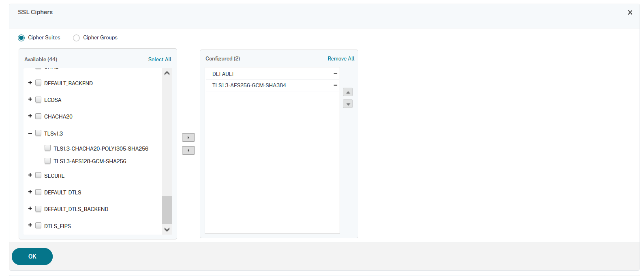Expand the DEFAULT_DTLS cipher group
The width and height of the screenshot is (644, 276).
click(30, 192)
